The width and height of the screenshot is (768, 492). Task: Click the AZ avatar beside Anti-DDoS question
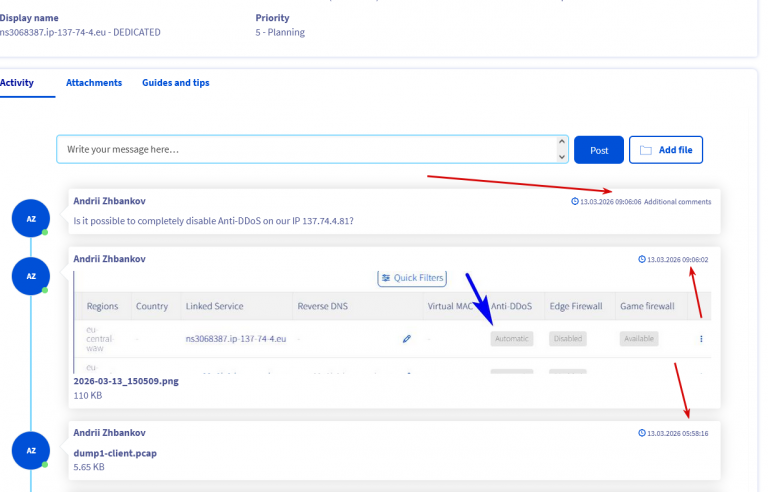pyautogui.click(x=31, y=219)
